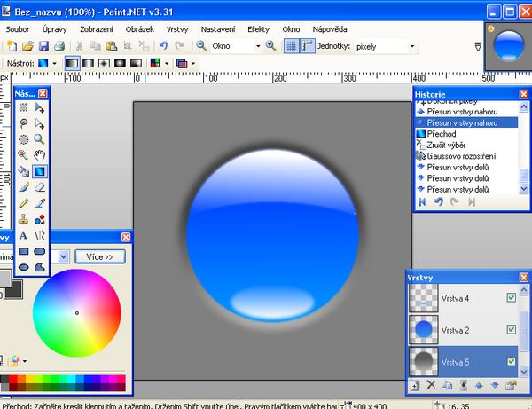Delete layer using the X icon
532x409 pixels.
point(432,386)
